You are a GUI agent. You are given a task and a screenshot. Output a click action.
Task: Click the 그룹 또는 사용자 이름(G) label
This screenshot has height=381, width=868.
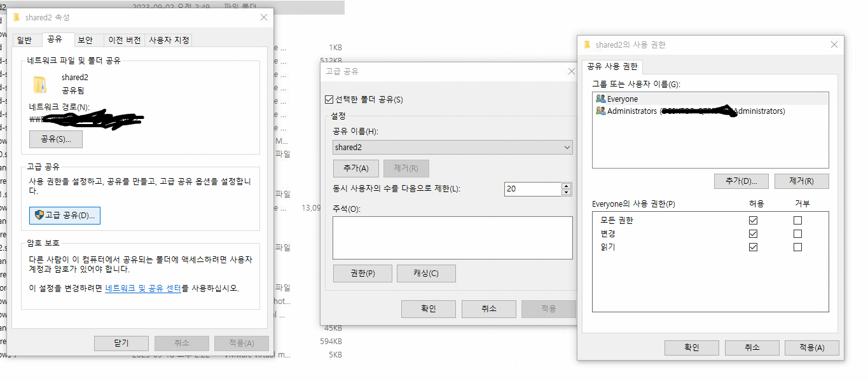[x=637, y=84]
